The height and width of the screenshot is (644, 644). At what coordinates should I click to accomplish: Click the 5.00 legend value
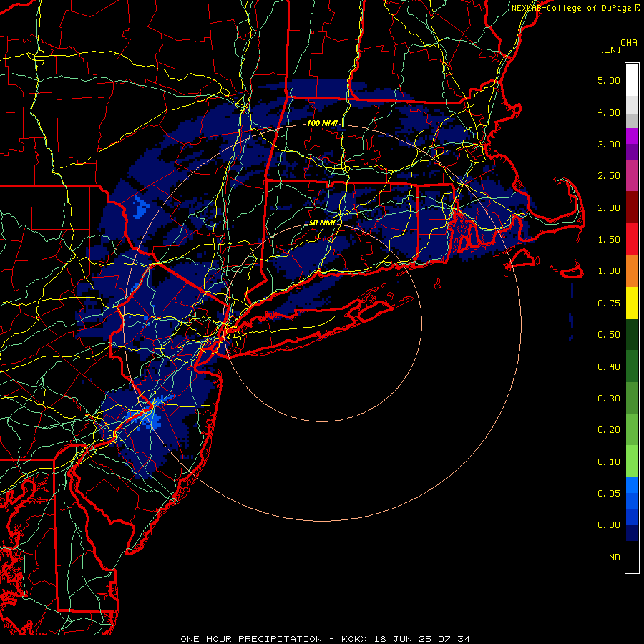pos(609,80)
